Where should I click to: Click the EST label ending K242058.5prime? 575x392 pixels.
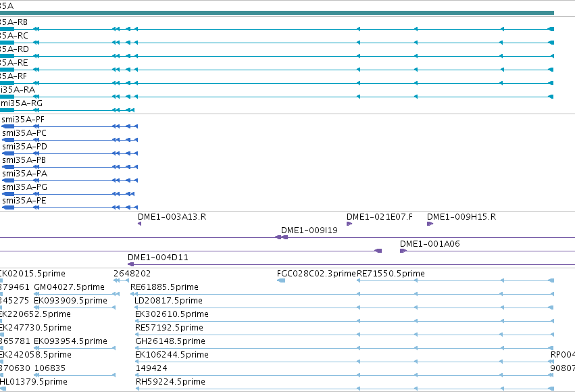click(36, 355)
